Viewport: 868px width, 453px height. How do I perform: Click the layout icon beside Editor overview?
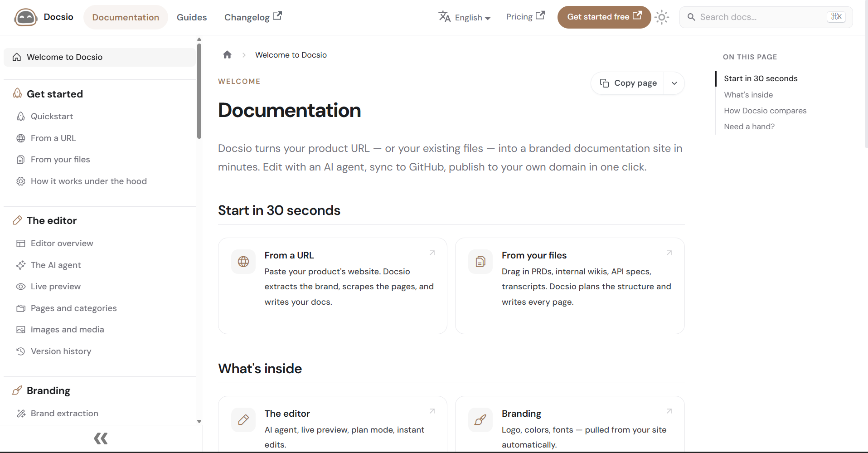coord(21,244)
